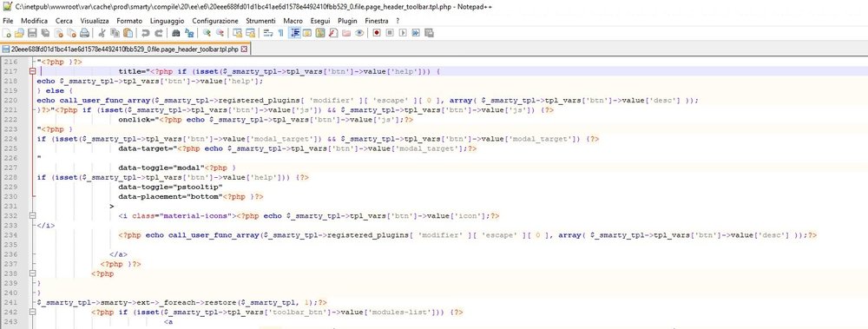Toggle the Function List panel
Screen dimensions: 868x329
[333, 33]
